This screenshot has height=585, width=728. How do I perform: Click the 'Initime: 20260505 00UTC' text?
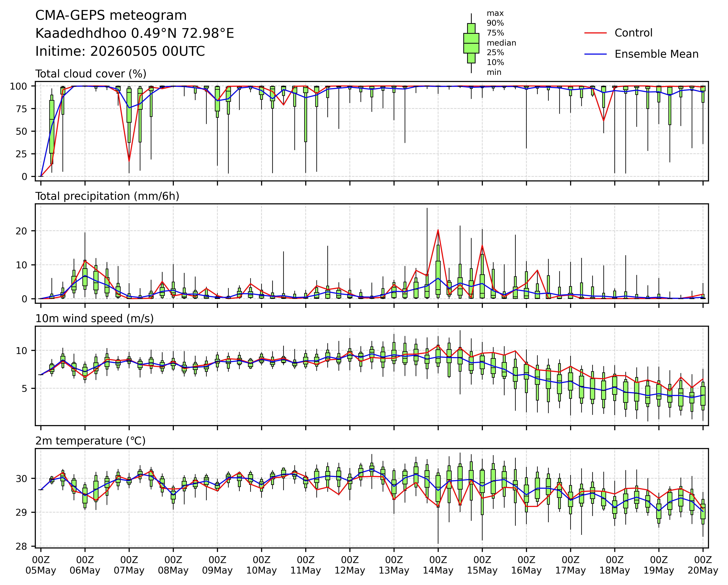coord(120,51)
